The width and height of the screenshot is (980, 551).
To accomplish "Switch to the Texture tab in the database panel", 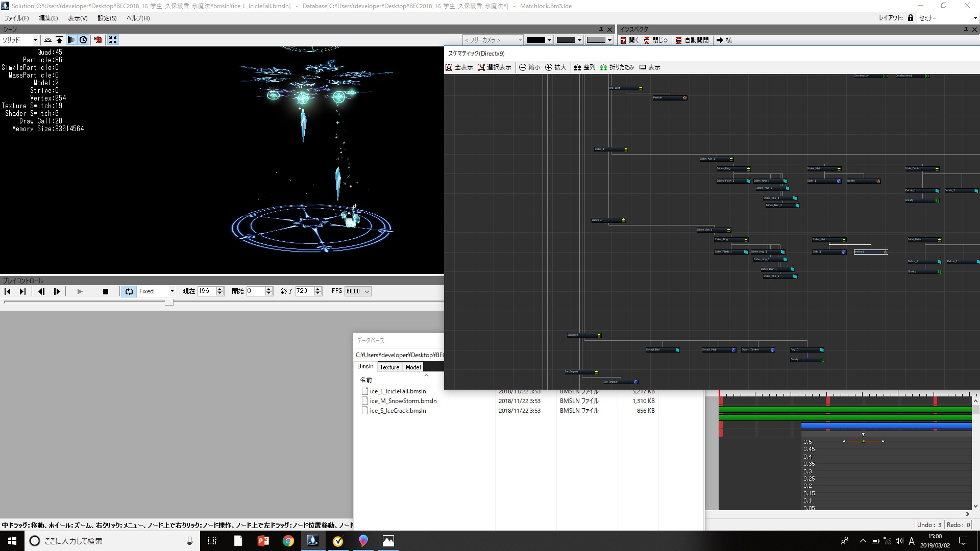I will coord(389,367).
